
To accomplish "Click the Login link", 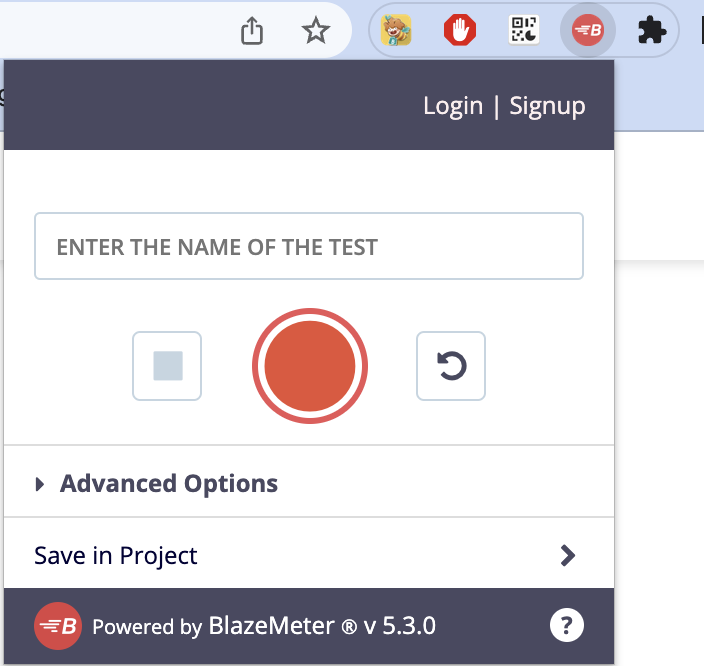I will tap(453, 106).
